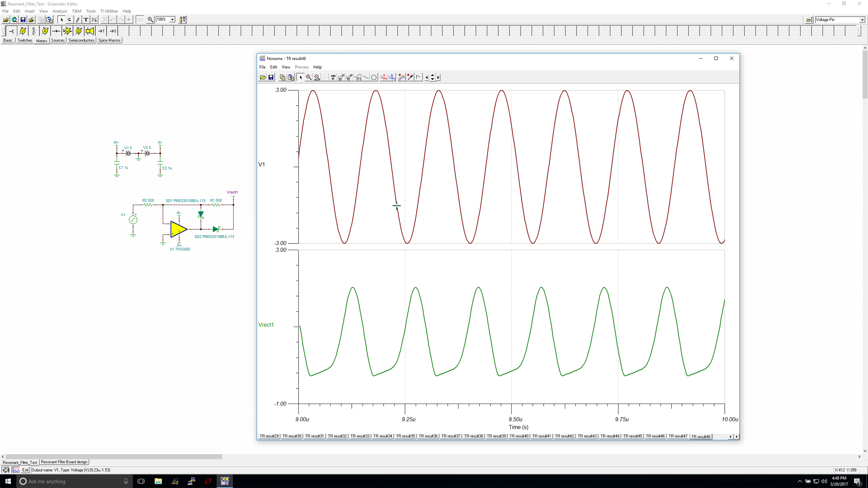868x488 pixels.
Task: Click the right curve-shift arrow in diagram toolbar
Action: tap(438, 78)
